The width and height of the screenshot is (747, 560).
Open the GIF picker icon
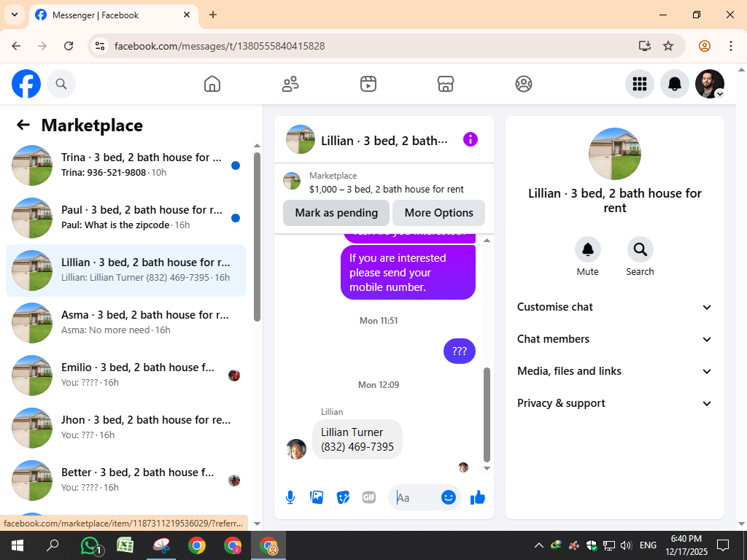point(369,497)
